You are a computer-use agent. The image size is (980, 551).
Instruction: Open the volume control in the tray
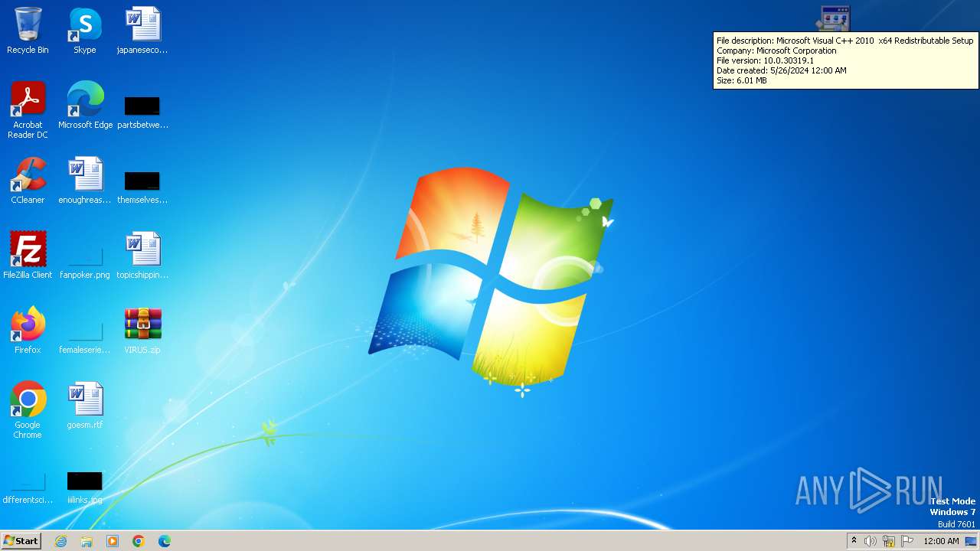tap(871, 541)
